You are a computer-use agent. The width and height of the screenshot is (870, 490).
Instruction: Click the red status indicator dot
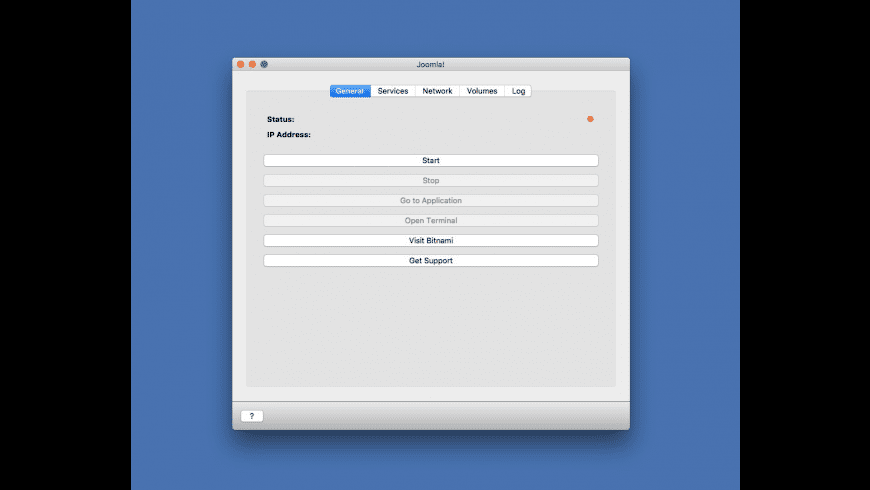[x=590, y=119]
